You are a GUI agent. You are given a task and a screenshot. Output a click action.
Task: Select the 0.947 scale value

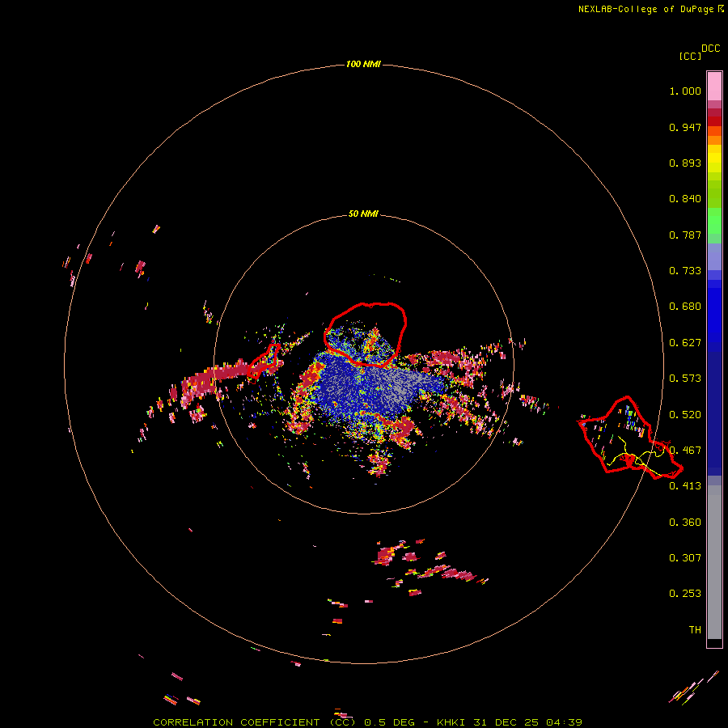(x=685, y=127)
